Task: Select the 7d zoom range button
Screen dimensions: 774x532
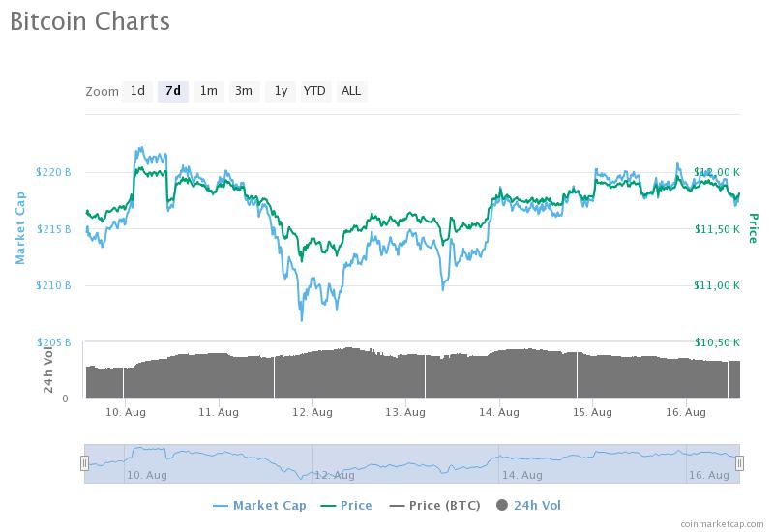Action: 173,91
